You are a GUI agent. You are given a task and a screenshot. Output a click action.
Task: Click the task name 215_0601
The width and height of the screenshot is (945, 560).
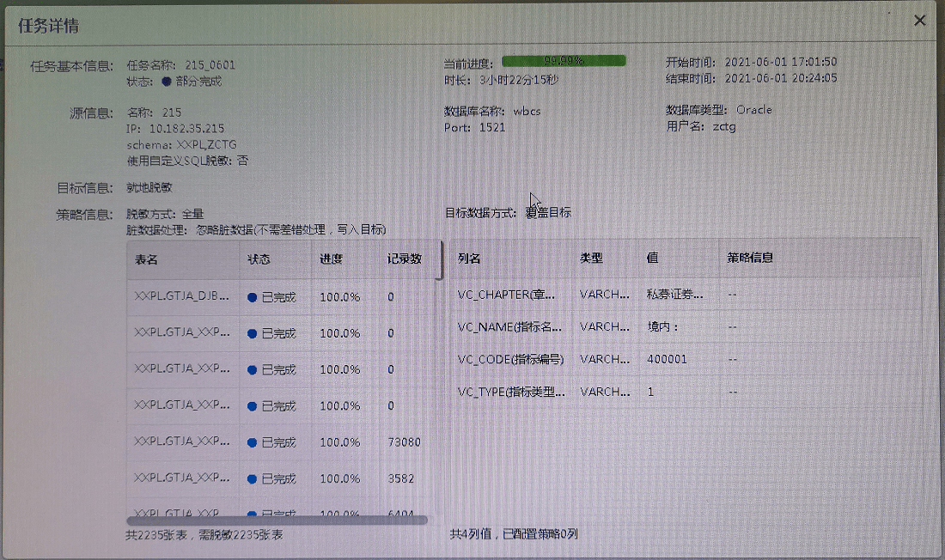pos(210,65)
